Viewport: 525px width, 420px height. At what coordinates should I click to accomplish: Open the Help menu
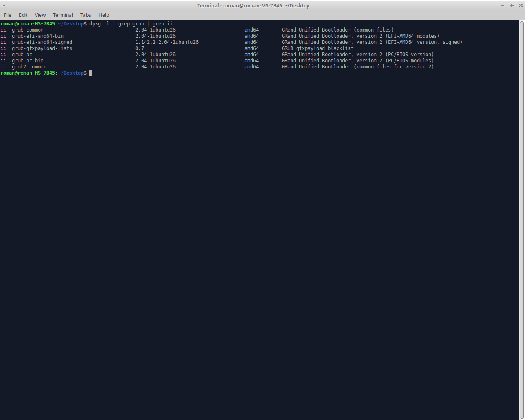(104, 15)
